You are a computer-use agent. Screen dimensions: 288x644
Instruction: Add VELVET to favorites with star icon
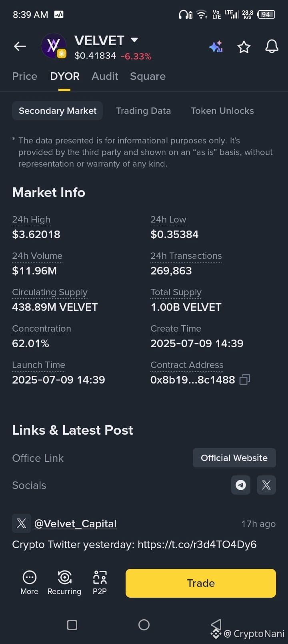click(244, 47)
